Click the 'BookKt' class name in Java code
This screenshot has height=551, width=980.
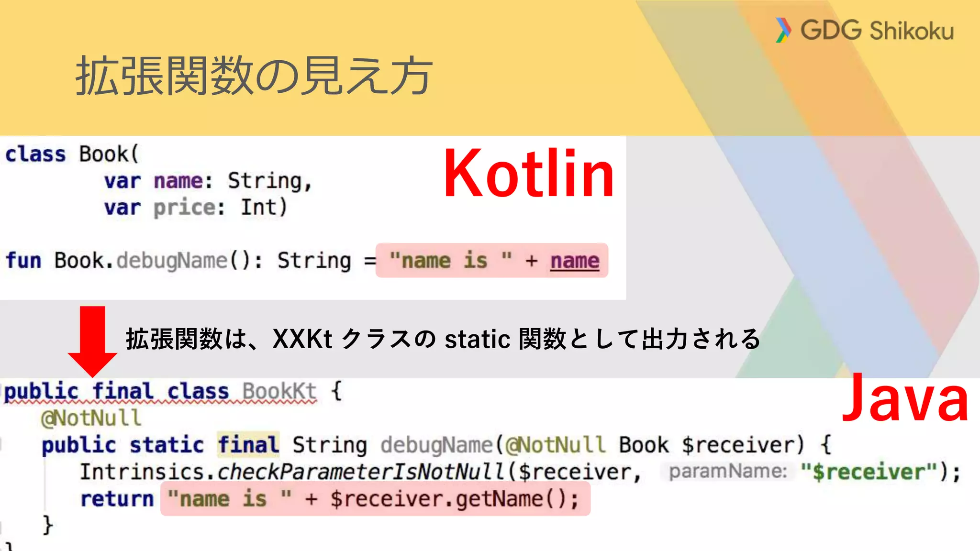(279, 392)
